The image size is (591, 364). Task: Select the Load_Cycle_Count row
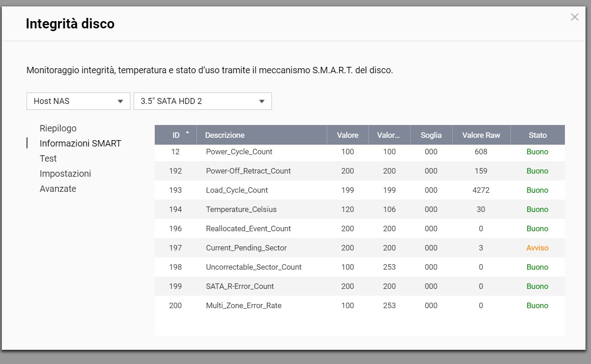click(x=237, y=190)
